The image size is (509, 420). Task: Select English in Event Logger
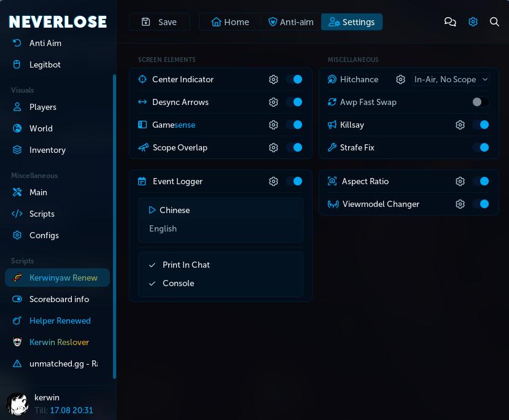[x=163, y=228]
